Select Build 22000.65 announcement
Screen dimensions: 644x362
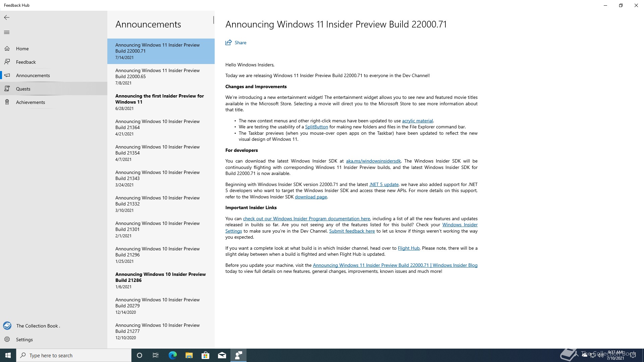pos(161,77)
